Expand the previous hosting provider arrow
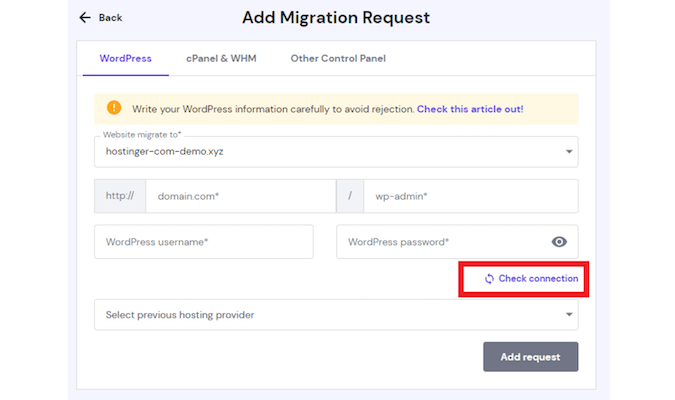 coord(569,315)
